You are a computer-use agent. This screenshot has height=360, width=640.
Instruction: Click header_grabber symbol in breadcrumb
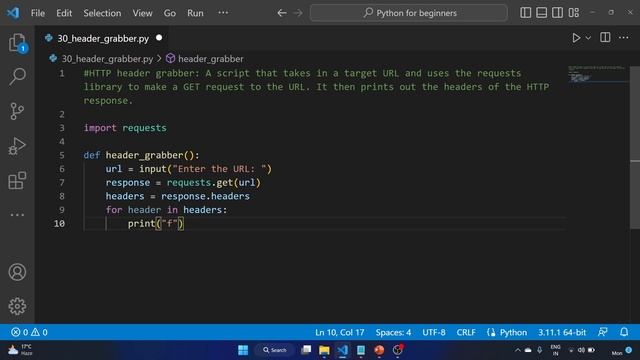click(211, 59)
